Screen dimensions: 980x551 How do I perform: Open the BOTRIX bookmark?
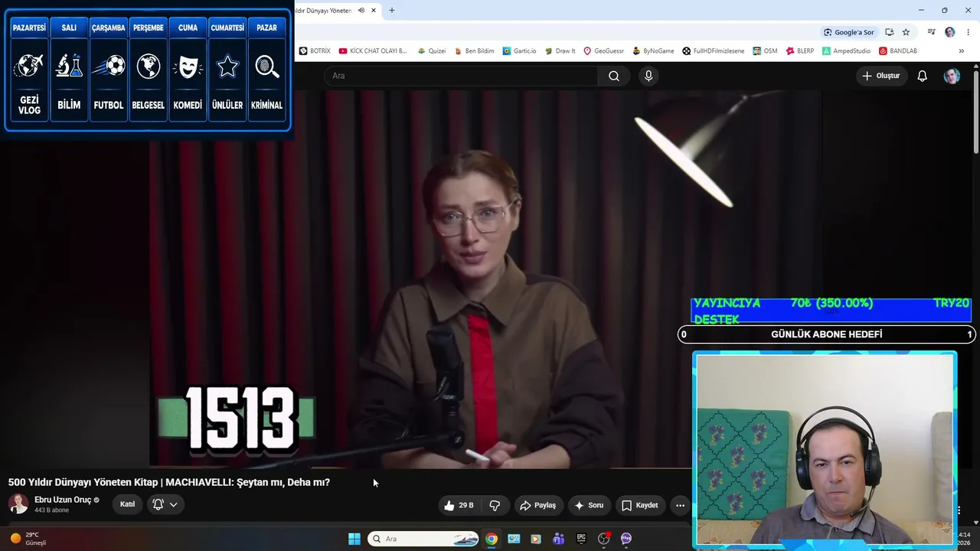click(315, 51)
